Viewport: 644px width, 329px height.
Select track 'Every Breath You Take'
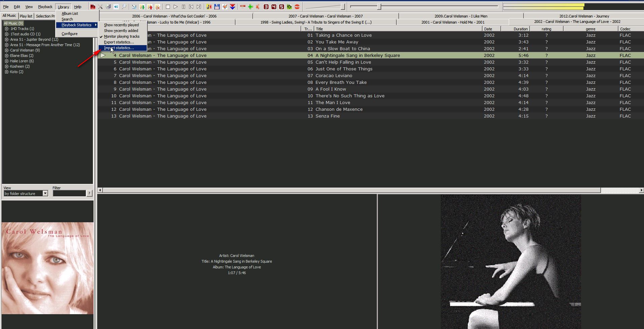[341, 83]
